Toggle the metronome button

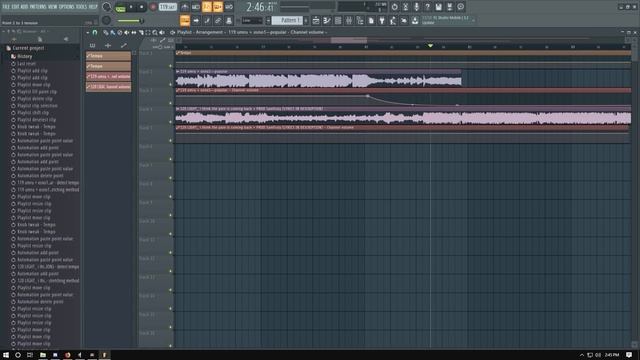click(185, 7)
